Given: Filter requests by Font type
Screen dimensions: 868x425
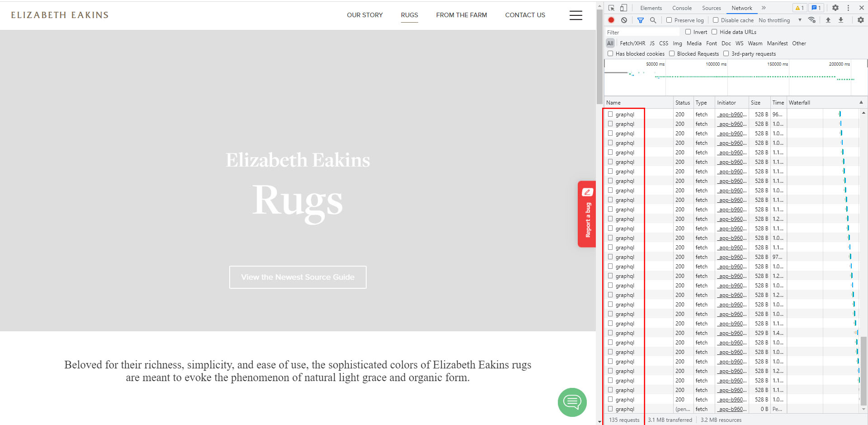Looking at the screenshot, I should [712, 43].
